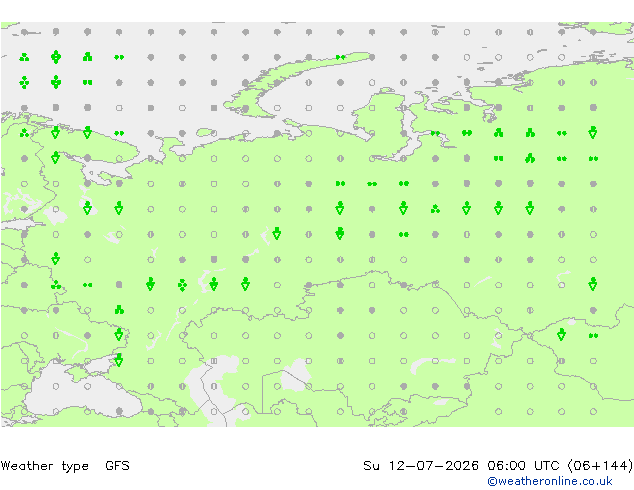This screenshot has width=634, height=490.
Task: Click the green rain symbol on Novaya Zemlya
Action: coord(340,57)
